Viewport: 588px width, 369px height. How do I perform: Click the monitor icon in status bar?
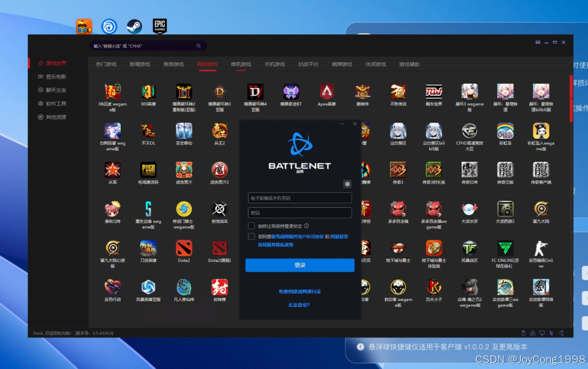542,333
